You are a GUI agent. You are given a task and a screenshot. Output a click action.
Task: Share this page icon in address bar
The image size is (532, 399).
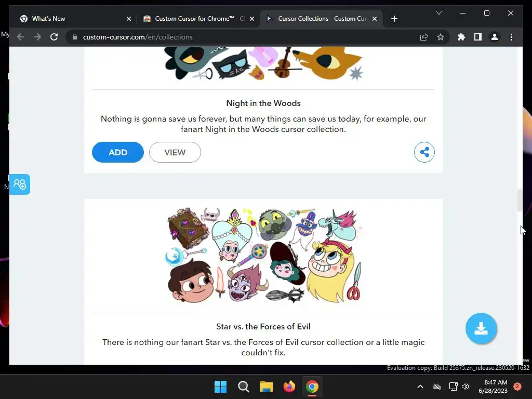[424, 37]
